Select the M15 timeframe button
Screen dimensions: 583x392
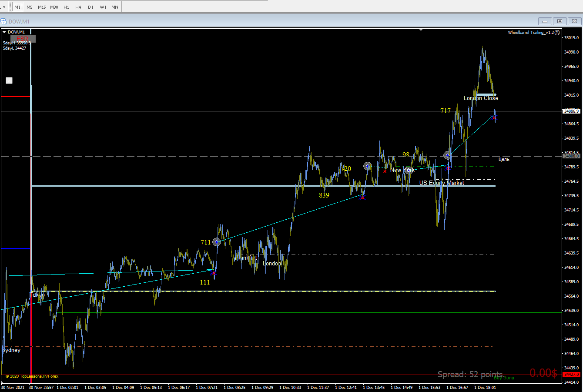42,7
